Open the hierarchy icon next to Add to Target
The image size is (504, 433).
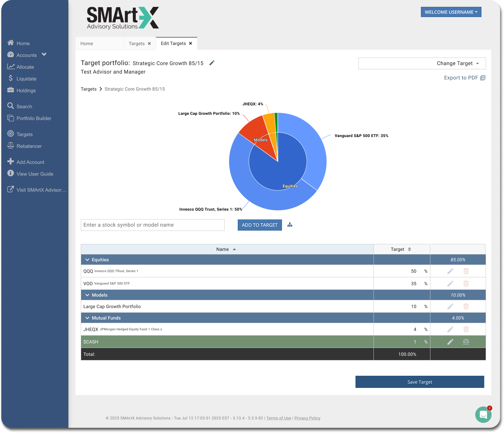(x=290, y=225)
